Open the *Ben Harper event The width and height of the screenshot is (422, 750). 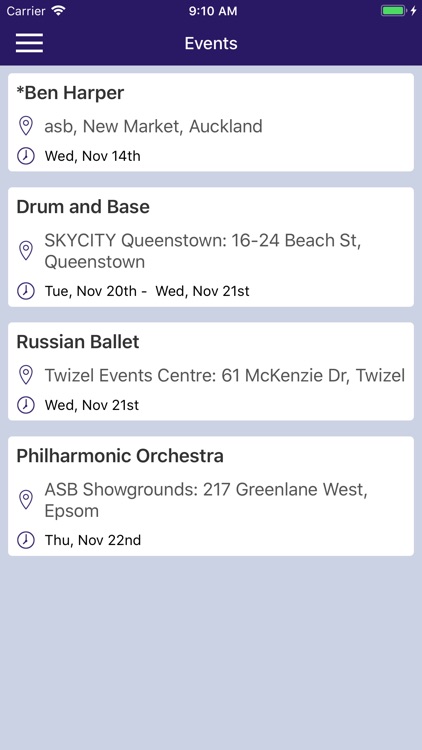[211, 122]
